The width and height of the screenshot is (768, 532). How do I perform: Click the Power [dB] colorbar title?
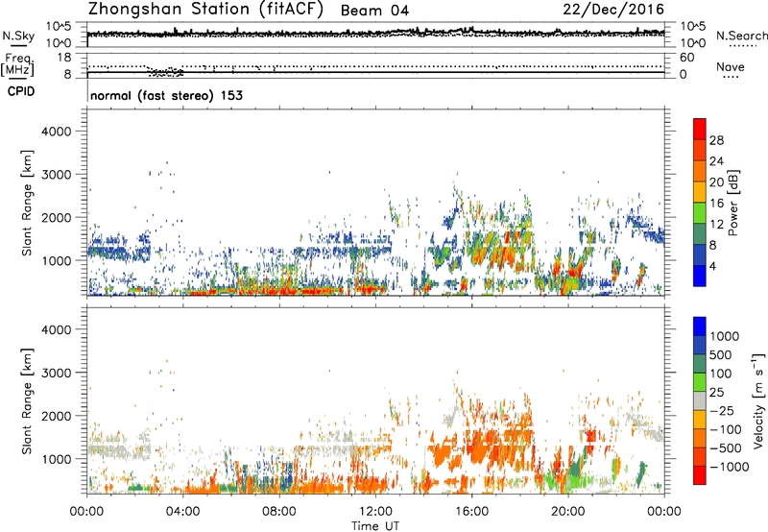733,203
